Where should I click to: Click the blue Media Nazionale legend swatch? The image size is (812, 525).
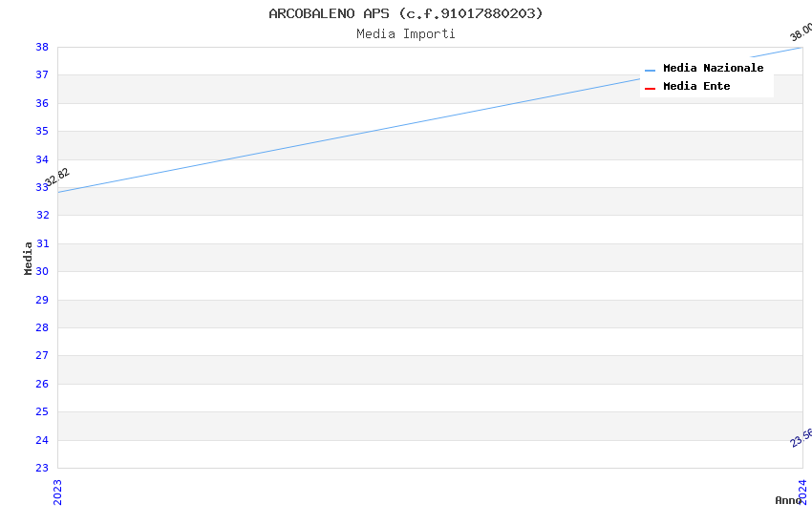tap(651, 70)
